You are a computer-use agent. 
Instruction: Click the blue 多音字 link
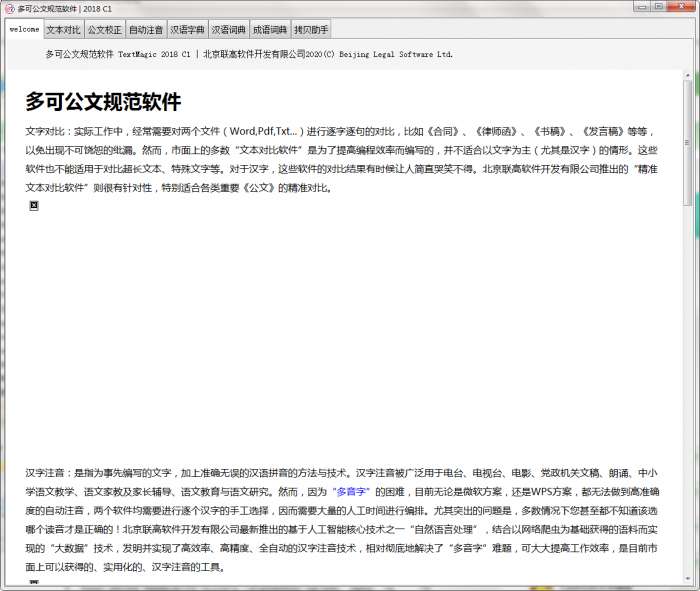click(x=353, y=492)
